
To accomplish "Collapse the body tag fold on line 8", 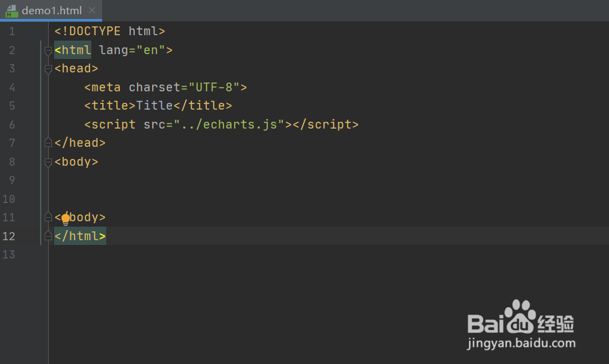I will [48, 162].
